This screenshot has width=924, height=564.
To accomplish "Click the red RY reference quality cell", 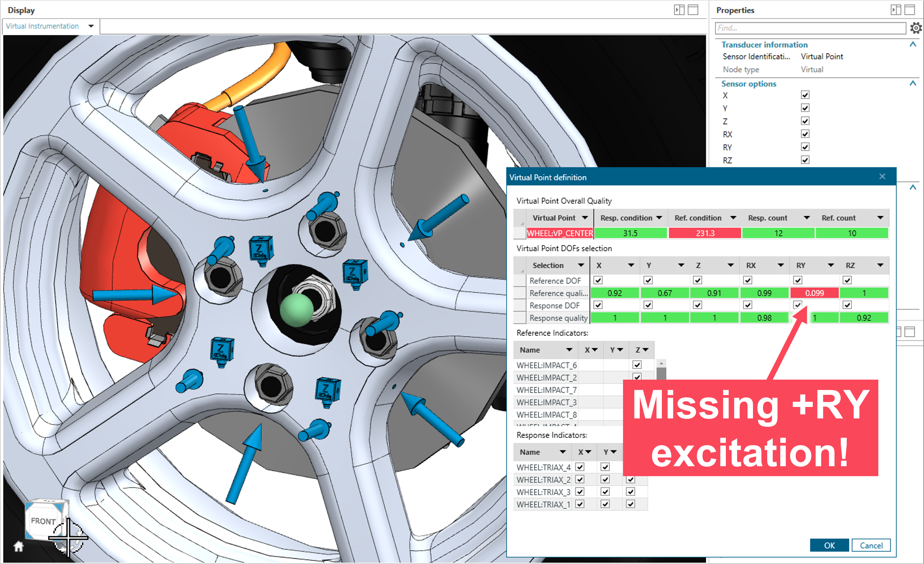I will tap(814, 293).
